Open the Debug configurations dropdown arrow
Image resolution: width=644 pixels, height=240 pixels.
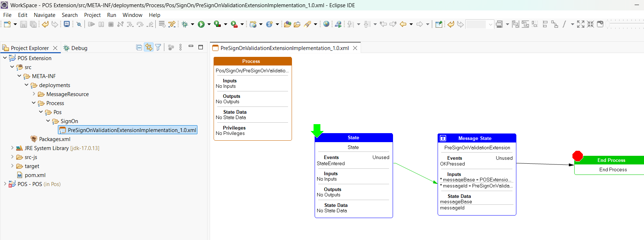pos(192,24)
